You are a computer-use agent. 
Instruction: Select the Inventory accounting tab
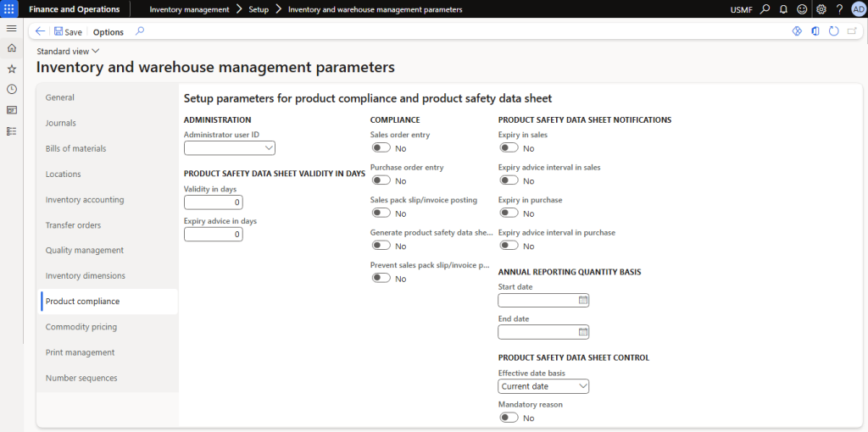coord(85,200)
